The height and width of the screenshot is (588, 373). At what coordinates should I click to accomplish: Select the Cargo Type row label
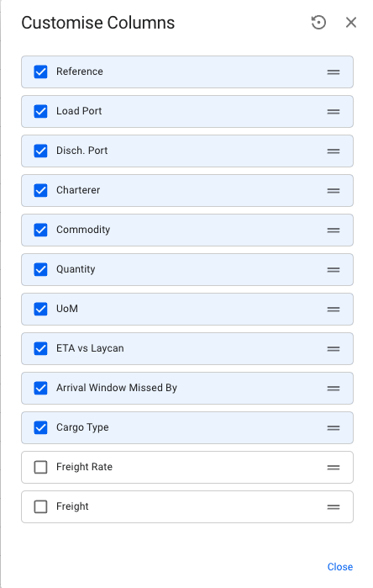coord(82,427)
